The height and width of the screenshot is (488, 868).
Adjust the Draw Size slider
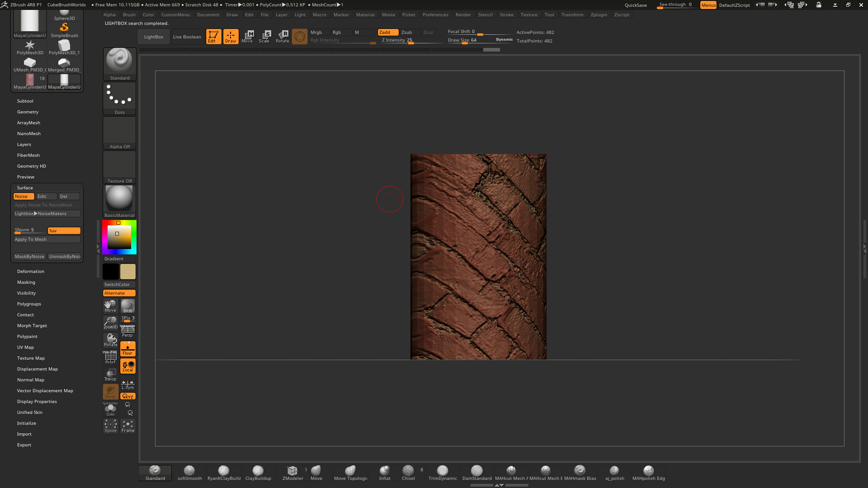(470, 40)
